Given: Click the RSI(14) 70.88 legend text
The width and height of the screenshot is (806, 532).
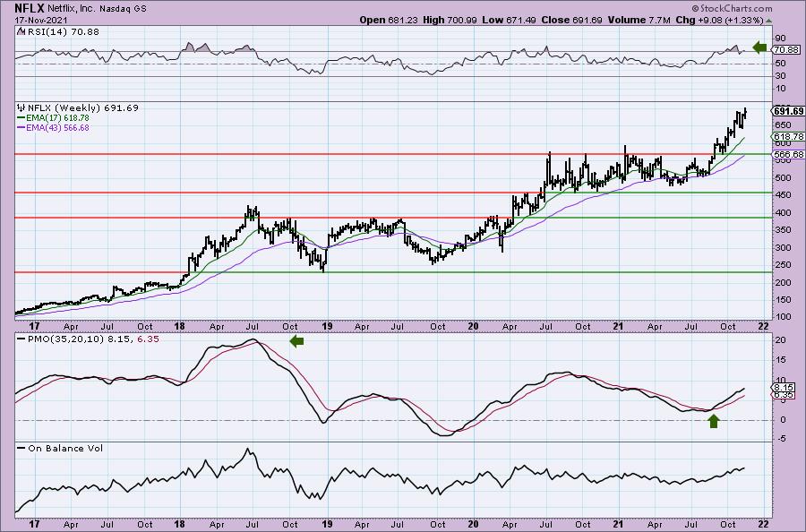Looking at the screenshot, I should (62, 31).
